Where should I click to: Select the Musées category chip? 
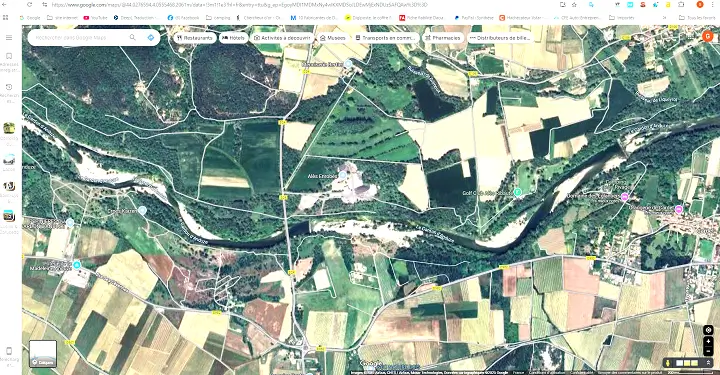pos(332,38)
